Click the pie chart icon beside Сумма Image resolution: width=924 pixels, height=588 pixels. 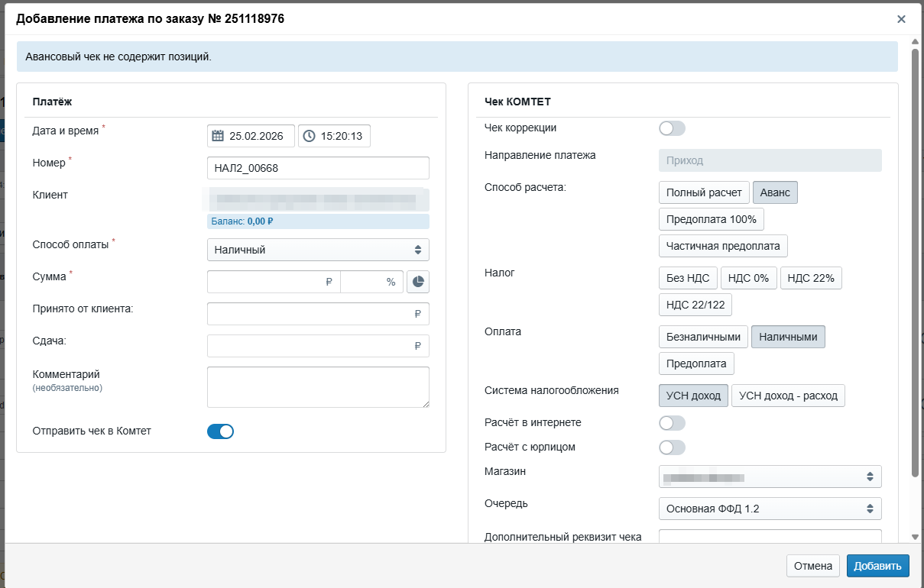point(418,282)
